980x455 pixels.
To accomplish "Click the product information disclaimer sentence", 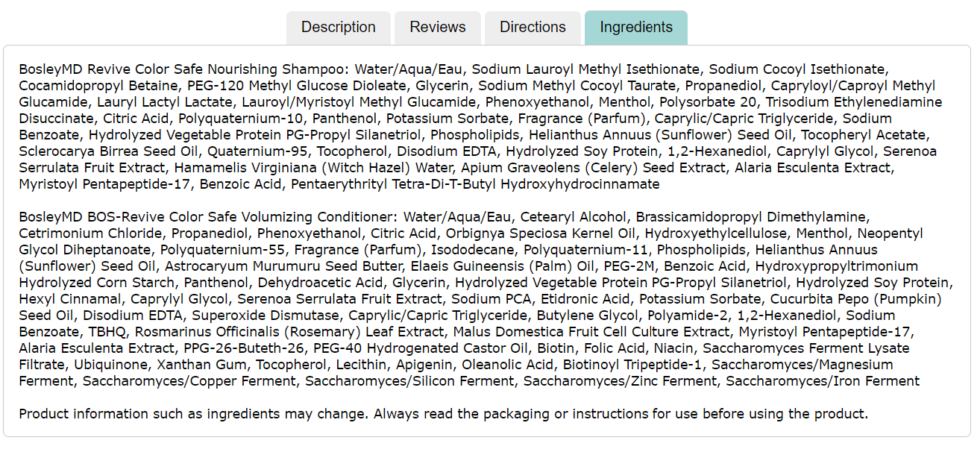I will click(443, 414).
